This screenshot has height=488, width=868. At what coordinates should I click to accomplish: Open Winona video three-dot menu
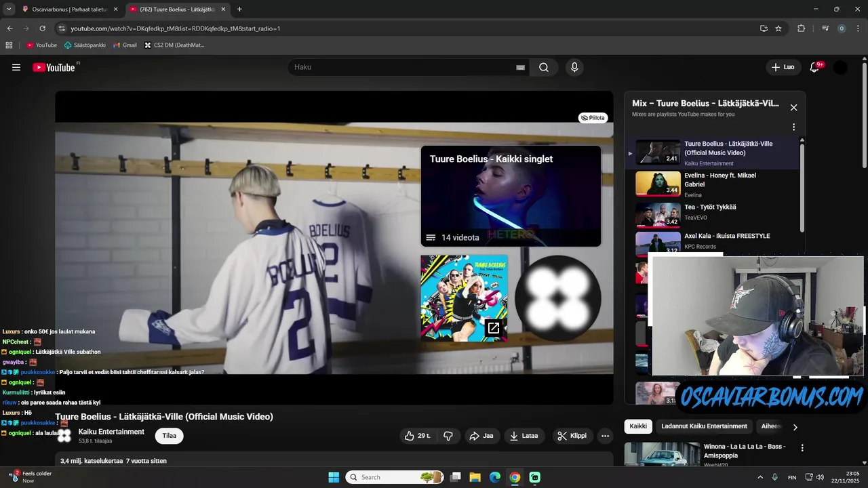coord(802,448)
